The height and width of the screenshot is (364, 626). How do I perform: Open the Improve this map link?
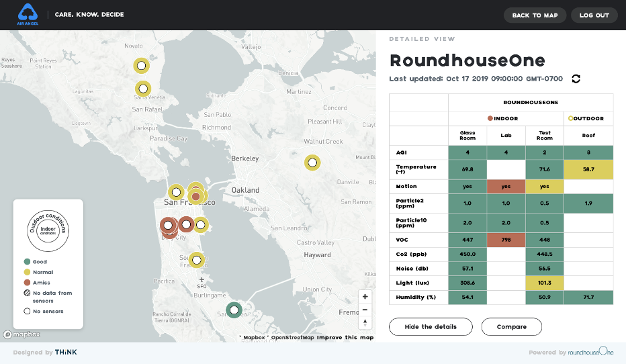345,337
